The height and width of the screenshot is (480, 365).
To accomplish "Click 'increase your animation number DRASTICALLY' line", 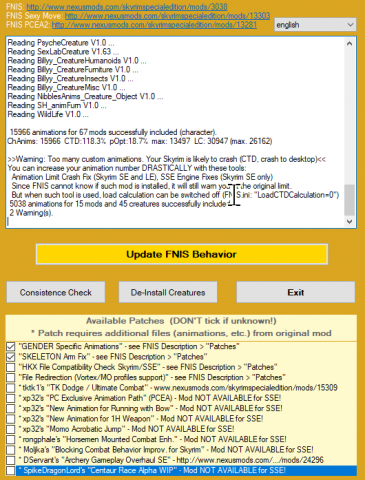I will pos(127,168).
